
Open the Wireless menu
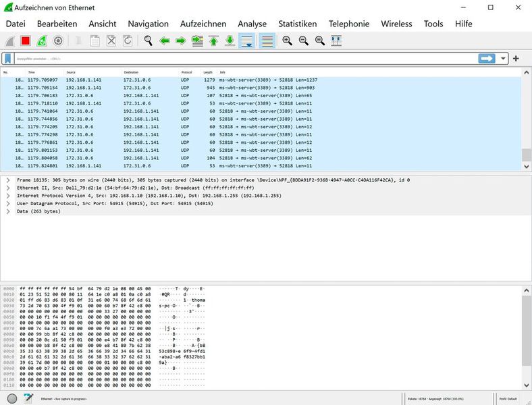point(396,24)
